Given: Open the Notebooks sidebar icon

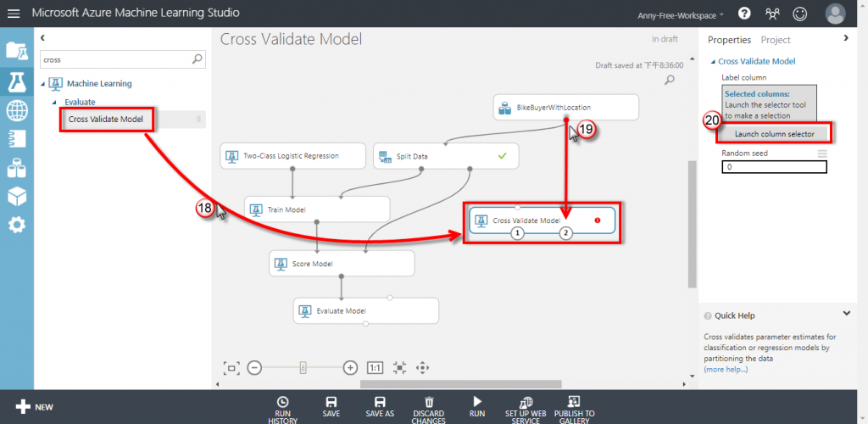Looking at the screenshot, I should (x=17, y=139).
